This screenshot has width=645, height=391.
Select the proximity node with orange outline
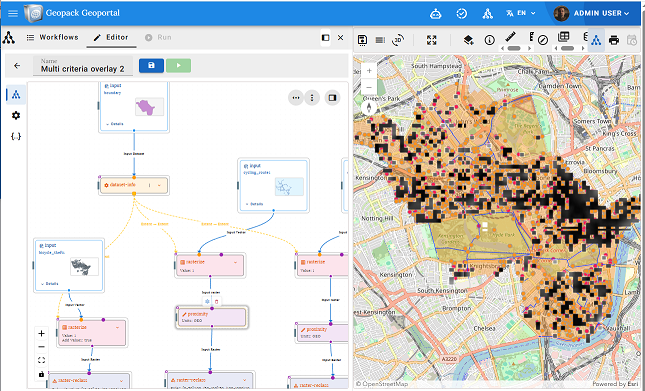pyautogui.click(x=211, y=317)
